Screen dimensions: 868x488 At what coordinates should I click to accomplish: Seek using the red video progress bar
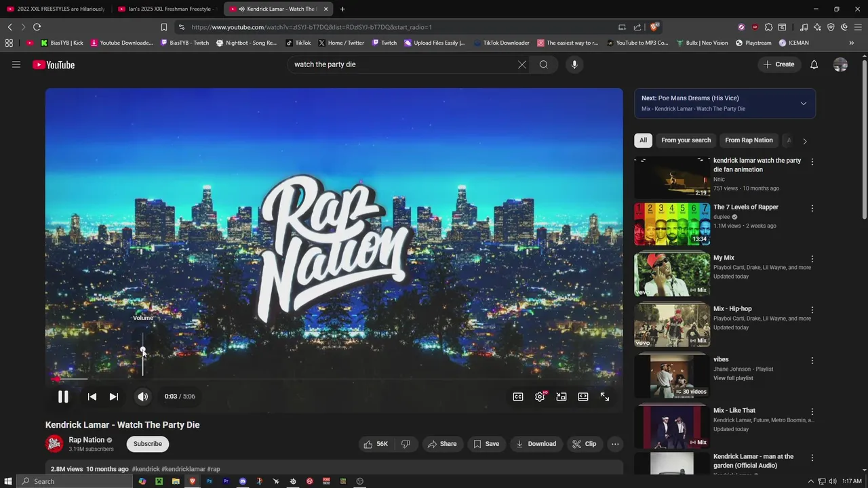[x=334, y=379]
